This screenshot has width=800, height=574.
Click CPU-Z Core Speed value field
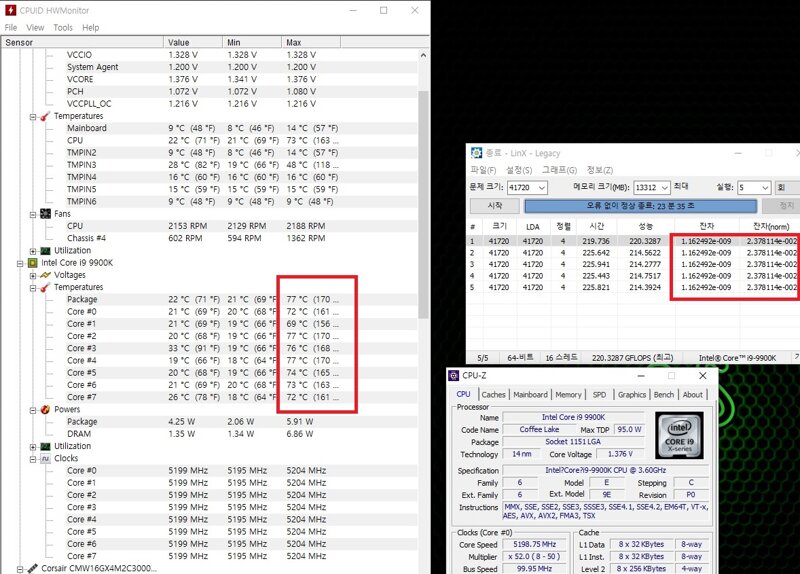(535, 544)
